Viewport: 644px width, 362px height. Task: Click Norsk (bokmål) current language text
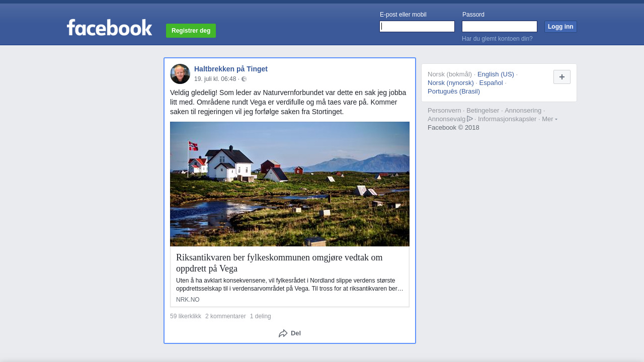click(x=450, y=74)
